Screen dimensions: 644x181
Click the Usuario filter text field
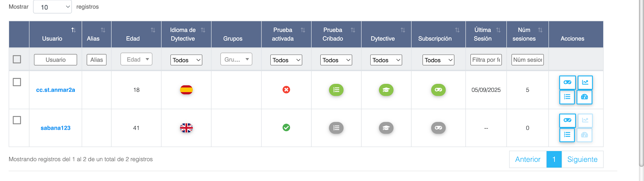55,60
